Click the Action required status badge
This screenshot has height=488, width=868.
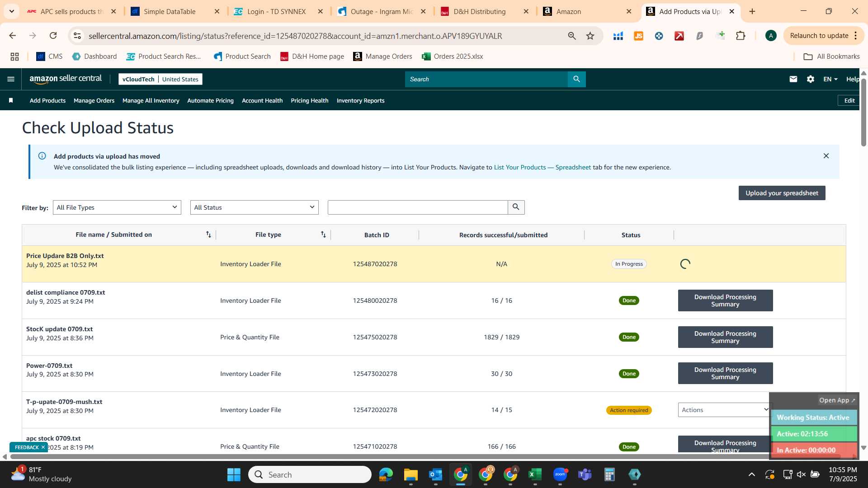pos(629,410)
